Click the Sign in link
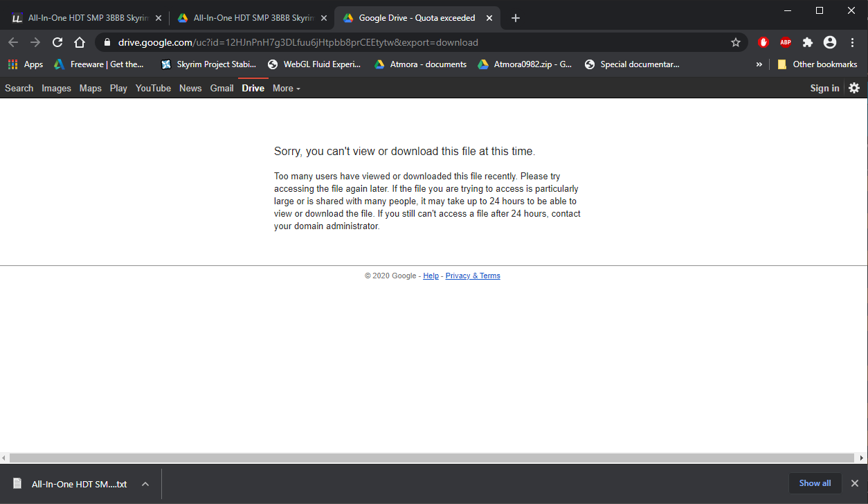This screenshot has height=504, width=868. [x=824, y=88]
